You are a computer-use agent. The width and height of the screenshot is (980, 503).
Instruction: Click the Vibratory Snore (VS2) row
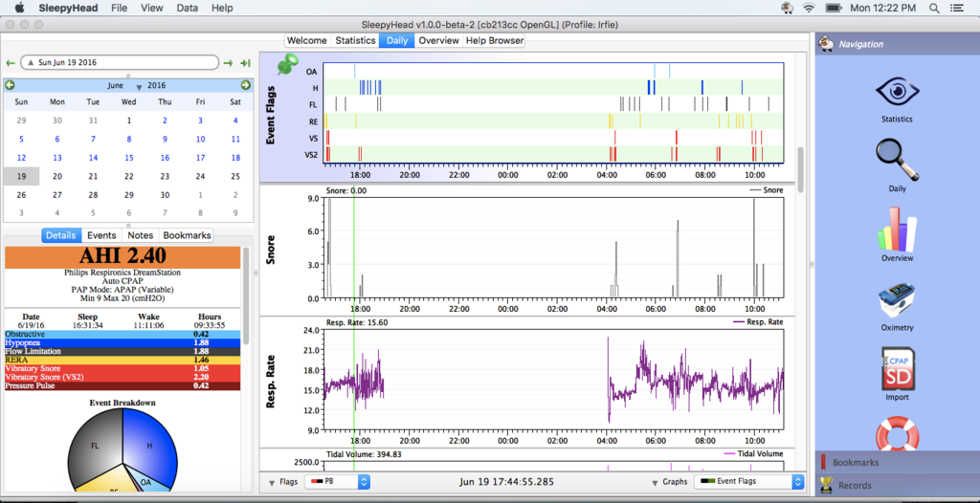(122, 377)
